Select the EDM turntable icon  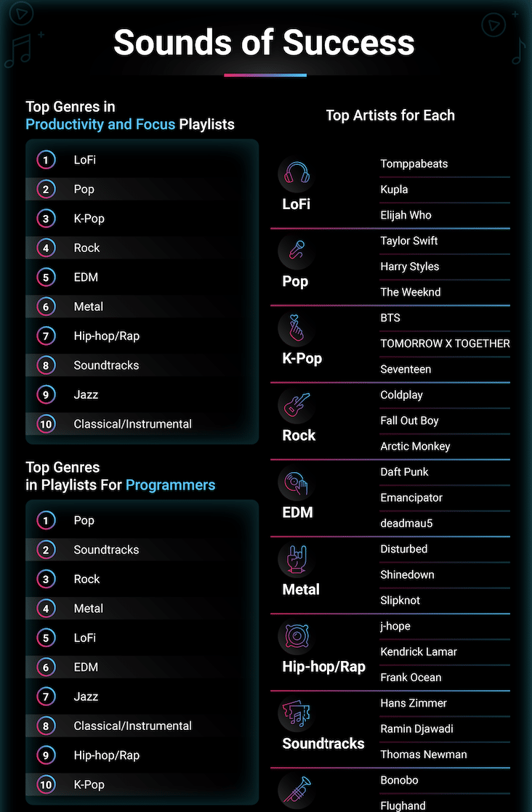[x=297, y=482]
